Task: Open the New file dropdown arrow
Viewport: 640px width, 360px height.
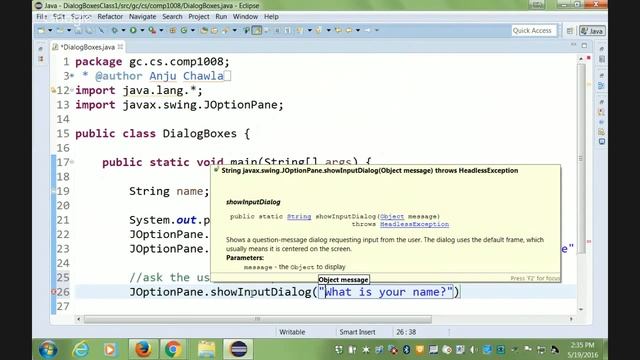Action: click(x=50, y=30)
